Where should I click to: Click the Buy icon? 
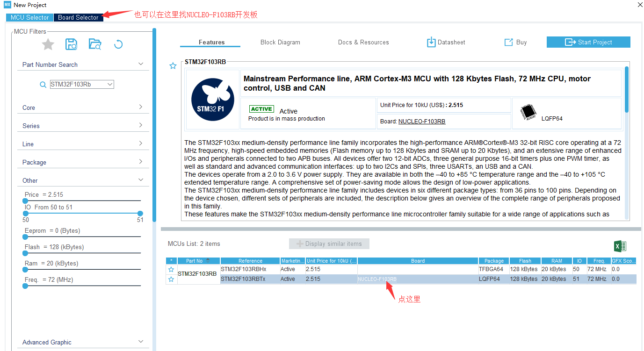click(x=509, y=42)
